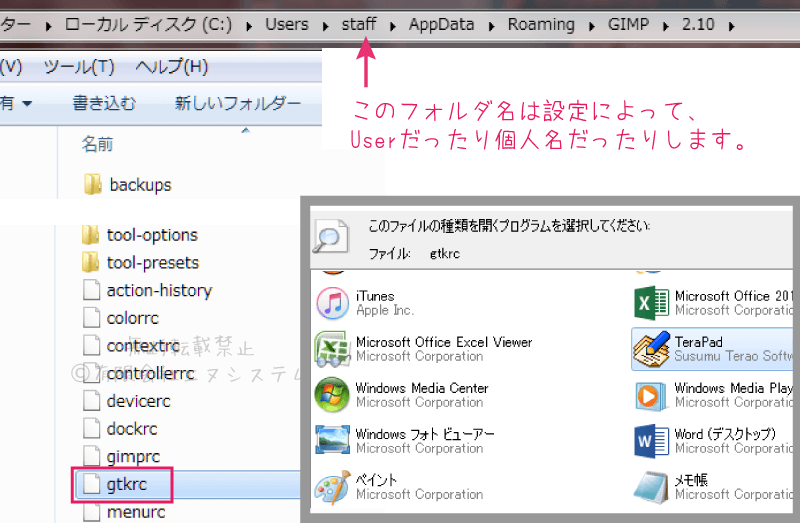This screenshot has height=523, width=800.
Task: Click the メモ帳 program name text
Action: pos(691,480)
